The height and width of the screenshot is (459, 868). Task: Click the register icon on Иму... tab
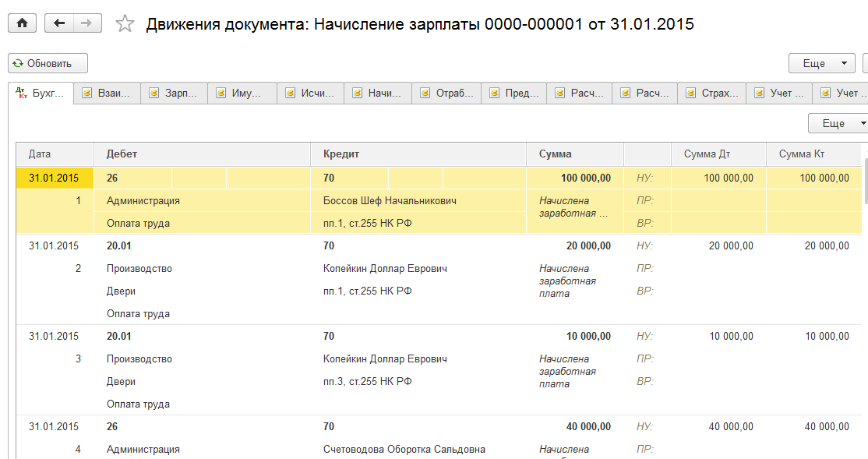pos(221,93)
